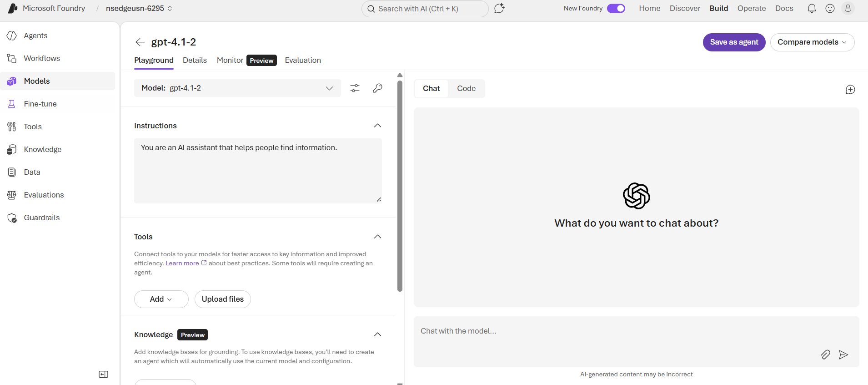Go to Build in top navigation

(719, 8)
